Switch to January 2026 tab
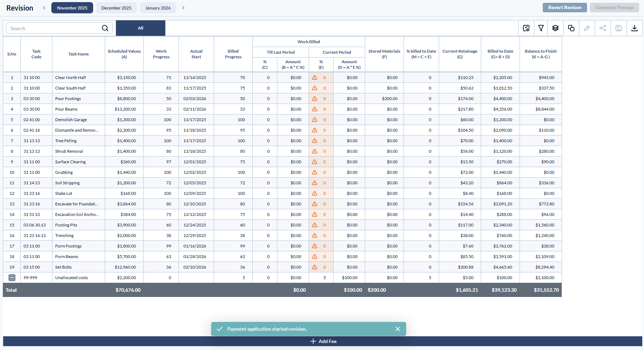Image resolution: width=644 pixels, height=350 pixels. pos(158,8)
